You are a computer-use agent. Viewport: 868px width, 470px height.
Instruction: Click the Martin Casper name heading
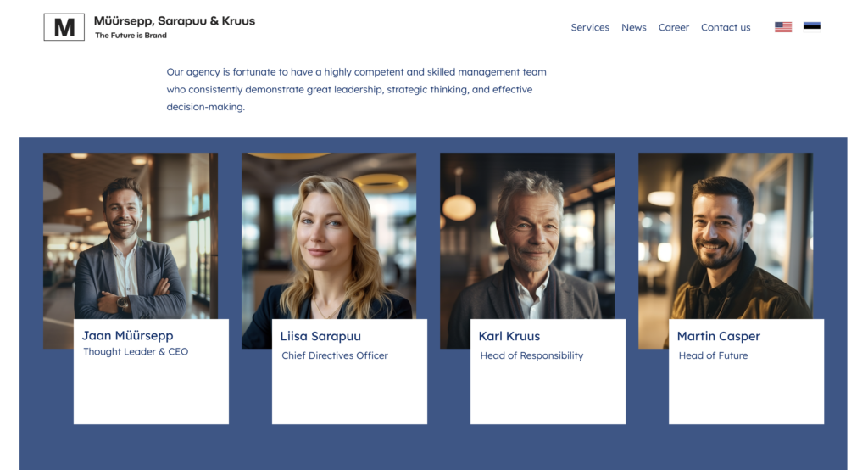(x=718, y=336)
